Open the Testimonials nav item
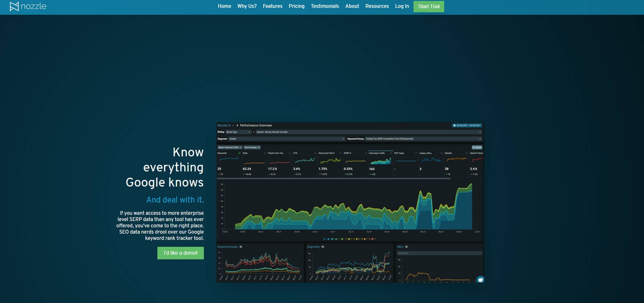The image size is (644, 303). point(325,6)
